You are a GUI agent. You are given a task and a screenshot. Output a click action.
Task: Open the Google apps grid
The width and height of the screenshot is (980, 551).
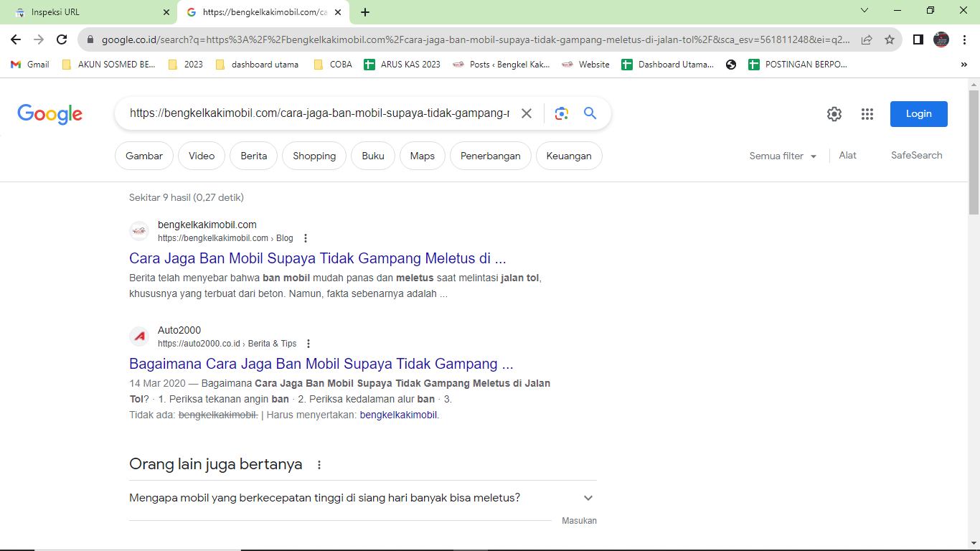click(867, 114)
